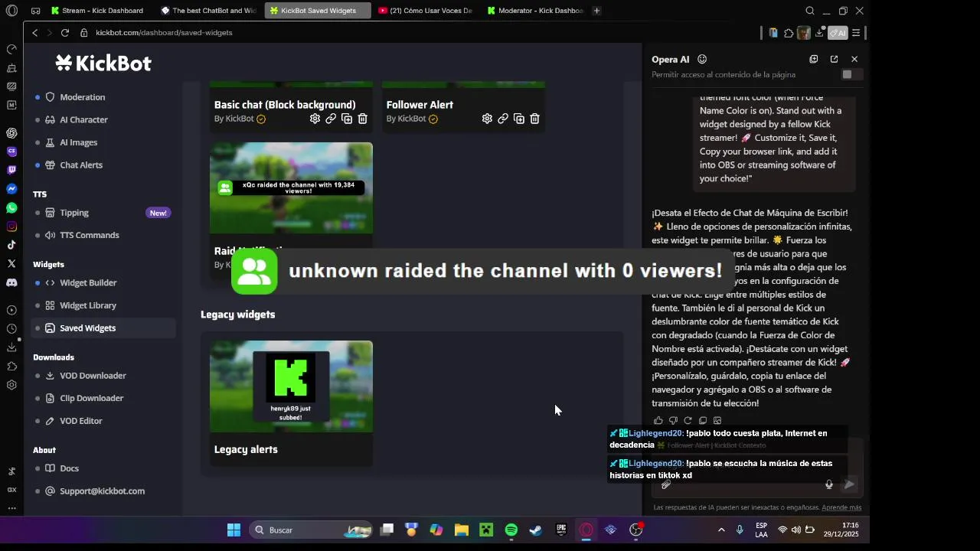The image size is (980, 551).
Task: Attach a file to AI chat
Action: pyautogui.click(x=666, y=484)
